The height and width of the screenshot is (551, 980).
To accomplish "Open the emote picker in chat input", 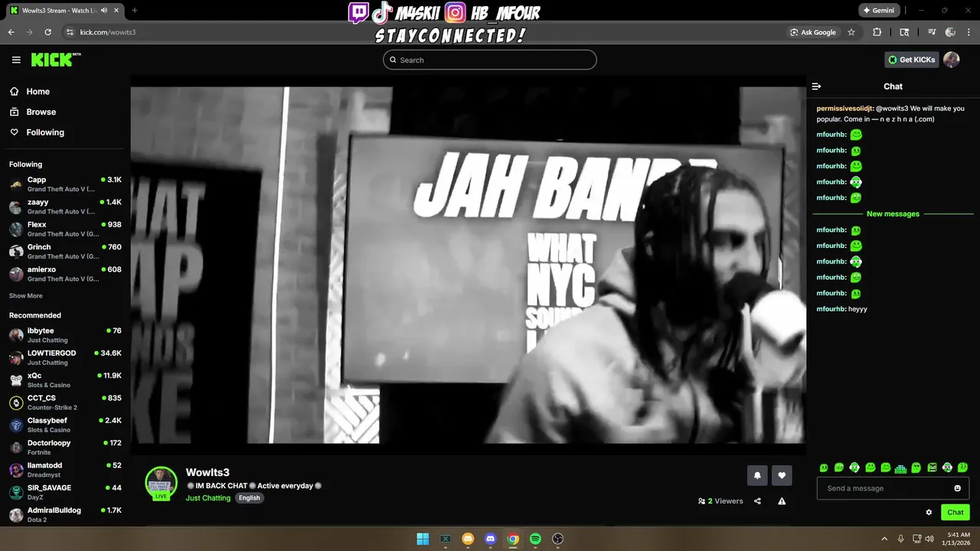I will 957,488.
